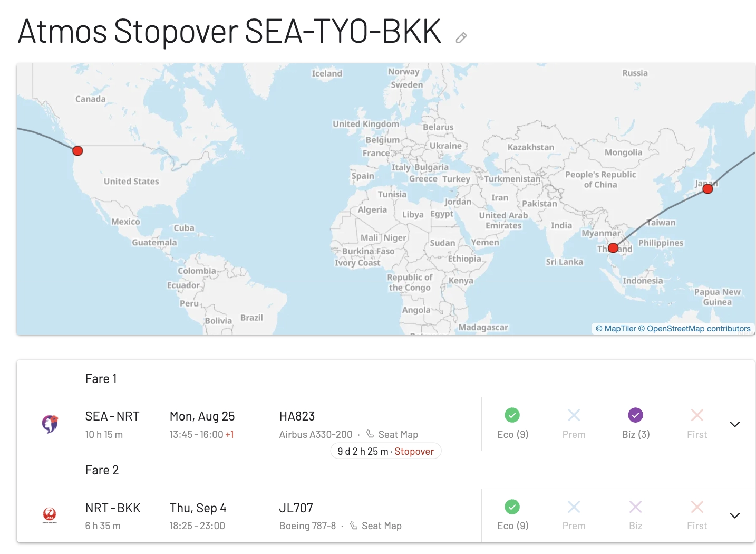756x554 pixels.
Task: Click the Brazil label on the map
Action: coord(251,318)
